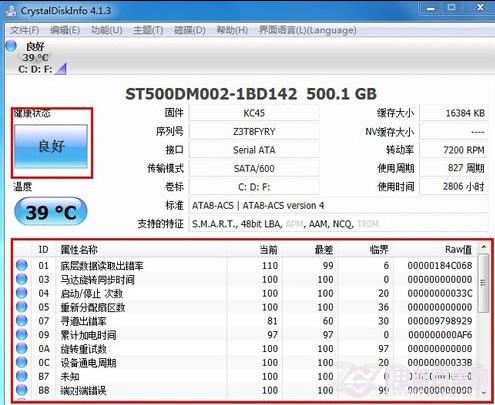The image size is (495, 405).
Task: Click the status orb for attribute 05
Action: [22, 307]
